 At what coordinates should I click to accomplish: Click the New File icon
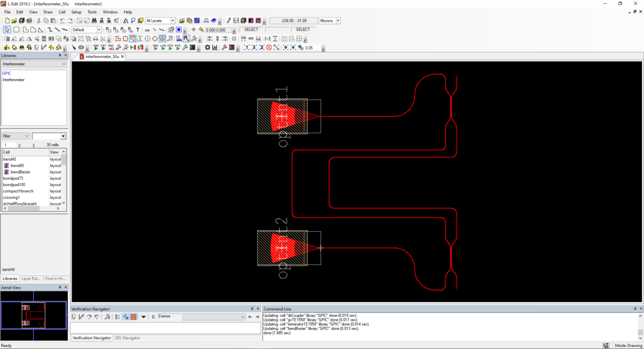click(x=7, y=21)
